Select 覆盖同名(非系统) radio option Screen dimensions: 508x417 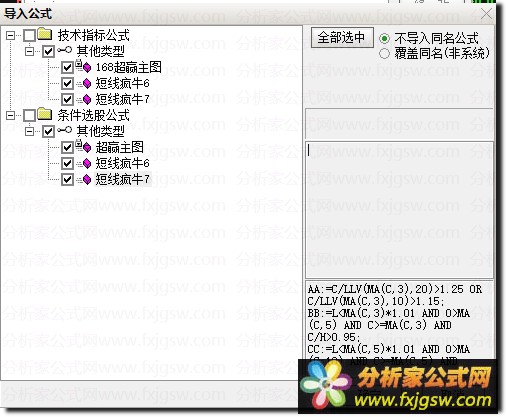point(384,53)
